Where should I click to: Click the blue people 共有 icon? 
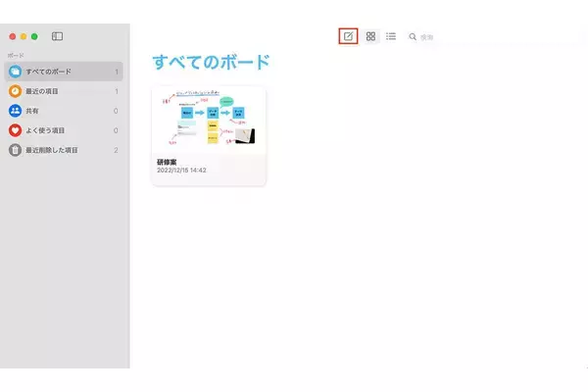click(15, 111)
